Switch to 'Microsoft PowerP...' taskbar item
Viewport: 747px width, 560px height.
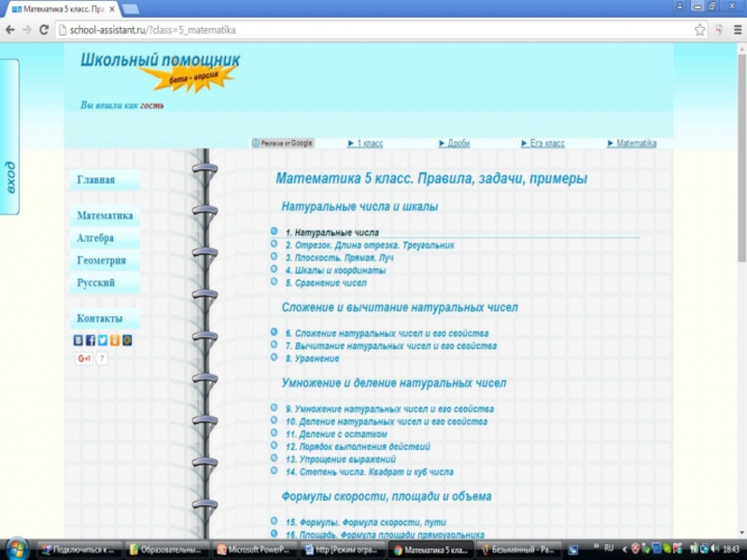(x=254, y=550)
